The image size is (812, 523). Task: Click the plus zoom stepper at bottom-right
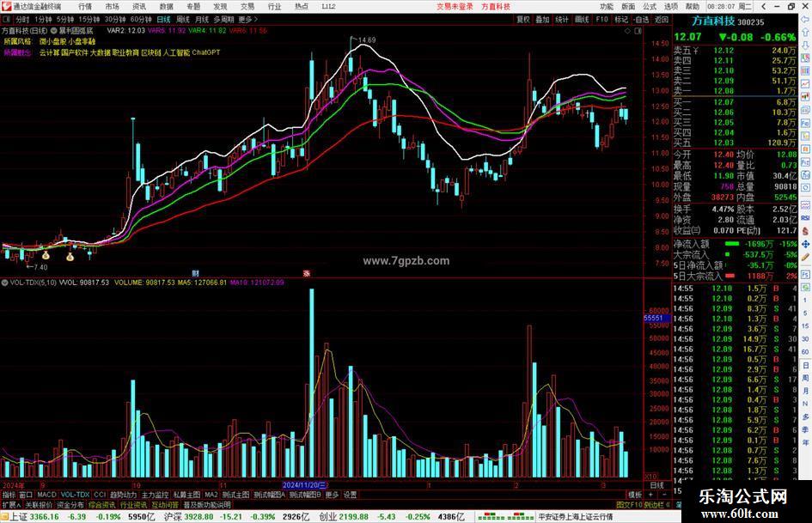(650, 495)
